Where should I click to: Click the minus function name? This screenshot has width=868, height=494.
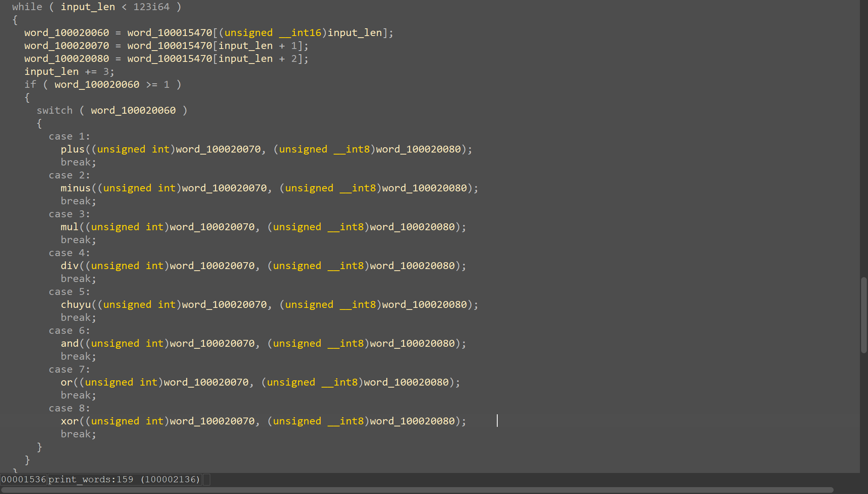(x=76, y=188)
